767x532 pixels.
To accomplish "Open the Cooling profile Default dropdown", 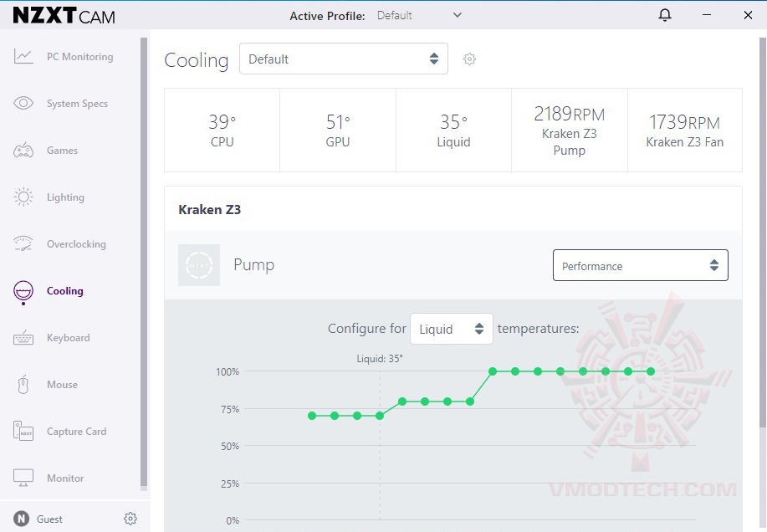I will tap(344, 59).
